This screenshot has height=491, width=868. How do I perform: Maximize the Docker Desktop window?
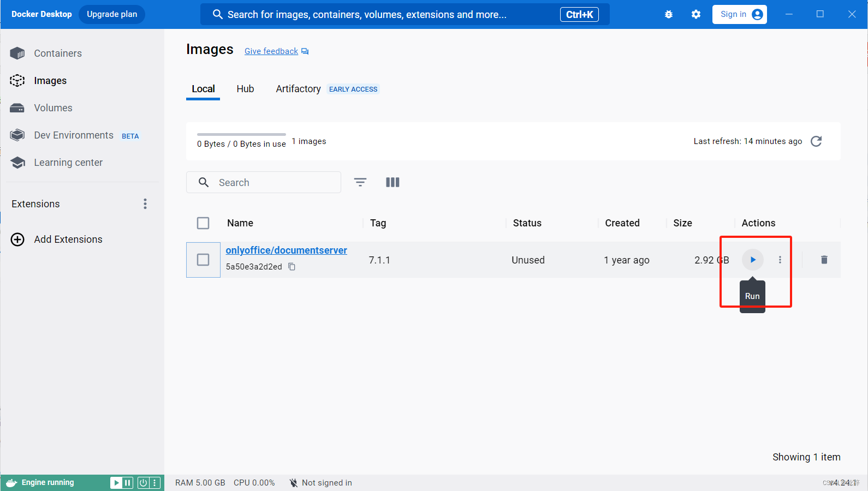(820, 14)
